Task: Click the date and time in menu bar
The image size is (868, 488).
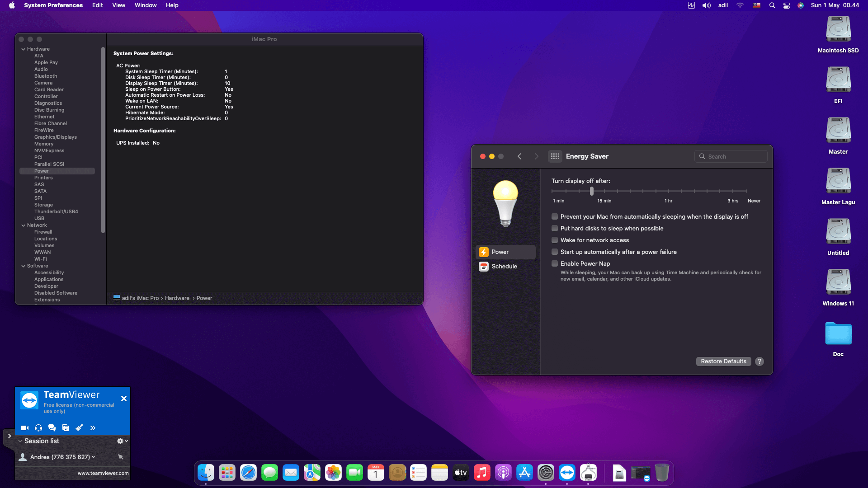Action: click(835, 5)
